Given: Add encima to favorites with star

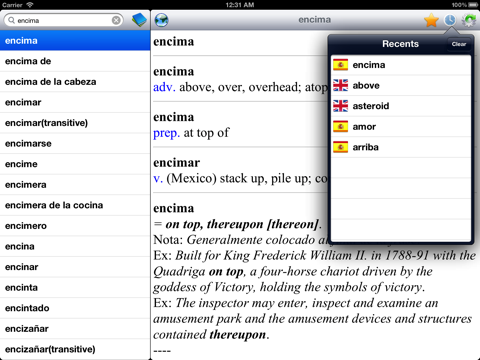Looking at the screenshot, I should click(x=431, y=20).
